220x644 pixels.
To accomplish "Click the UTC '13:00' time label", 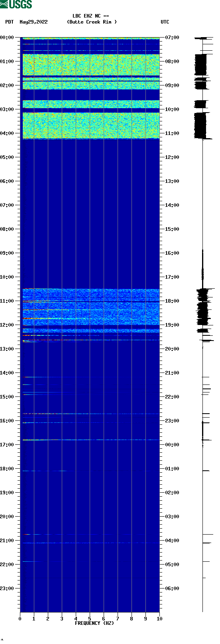I will coord(172,181).
